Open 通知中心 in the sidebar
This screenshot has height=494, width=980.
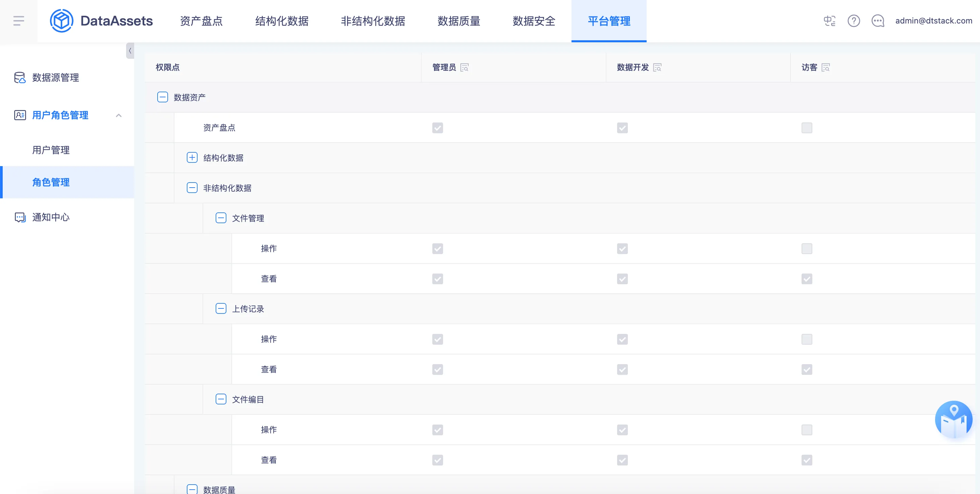(51, 217)
